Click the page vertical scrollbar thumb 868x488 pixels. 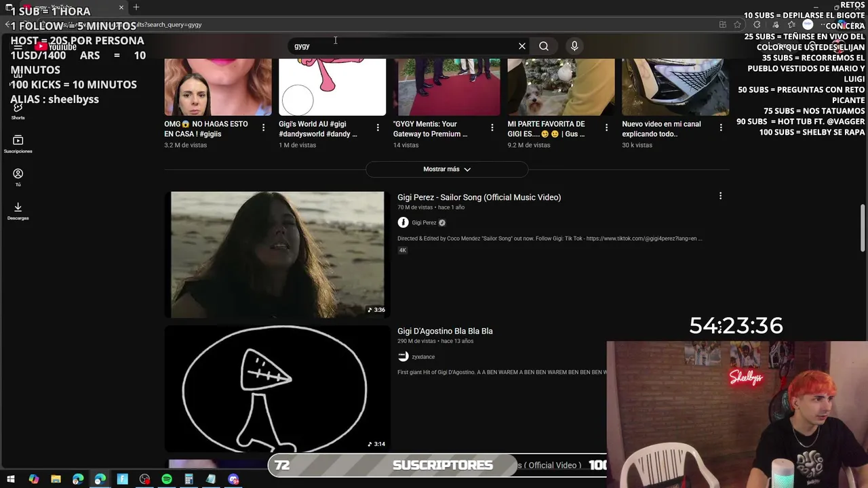863,227
